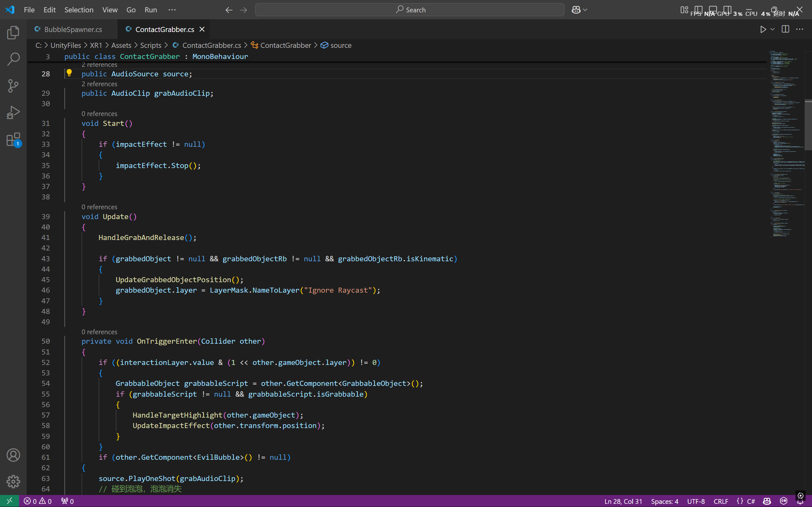Screen dimensions: 812x507
Task: Toggle the primary sidebar layout icon
Action: point(698,9)
